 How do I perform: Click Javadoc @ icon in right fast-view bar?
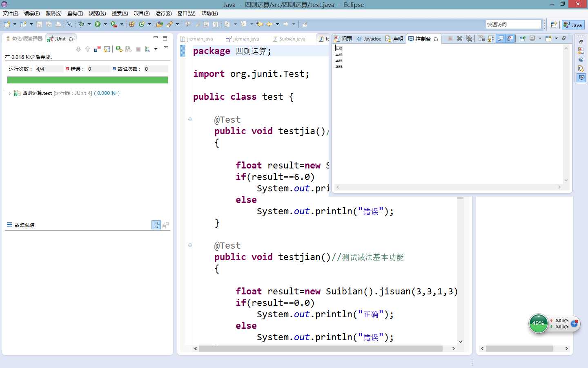[581, 60]
